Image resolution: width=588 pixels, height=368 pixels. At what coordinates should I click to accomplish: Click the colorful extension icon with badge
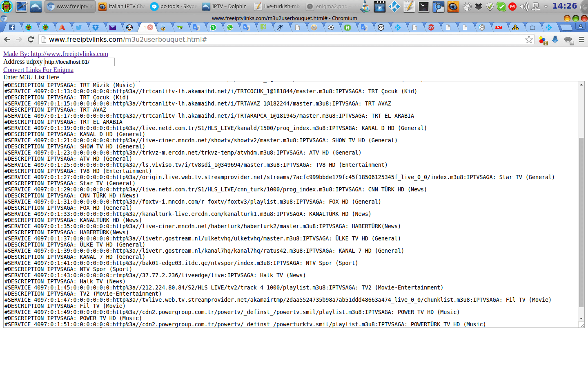coord(543,40)
